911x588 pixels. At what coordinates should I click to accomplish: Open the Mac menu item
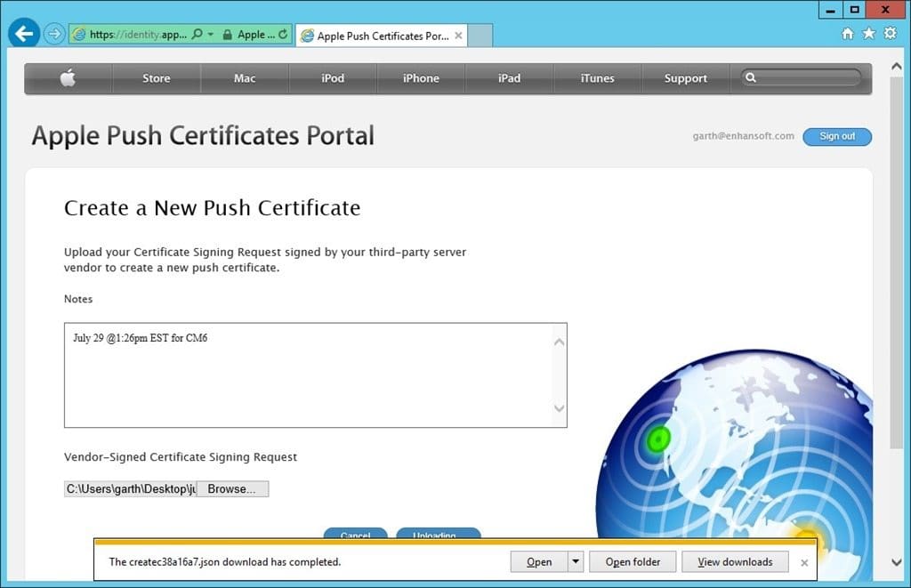245,78
